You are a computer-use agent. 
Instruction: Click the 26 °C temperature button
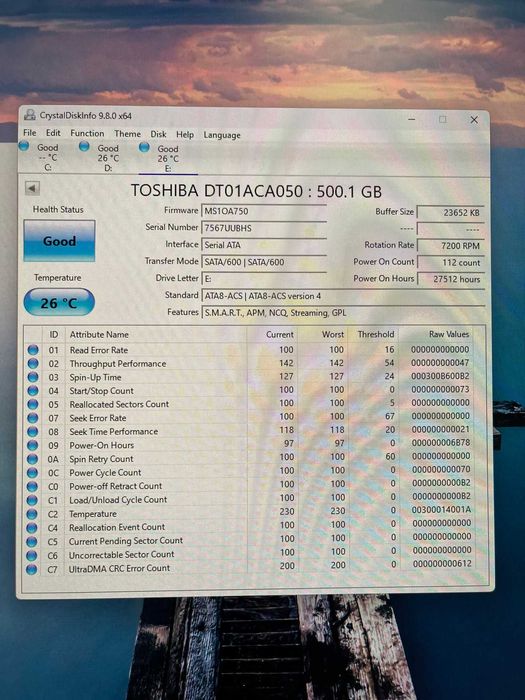(59, 303)
